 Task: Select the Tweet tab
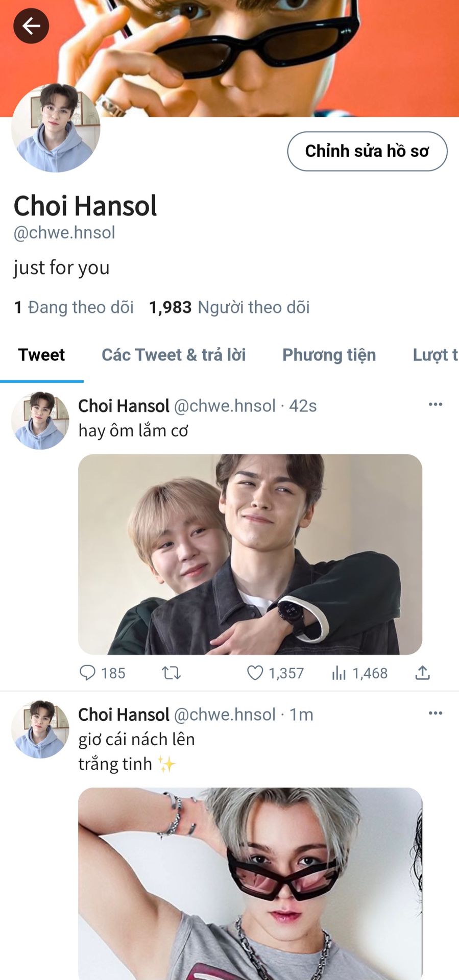pos(41,355)
